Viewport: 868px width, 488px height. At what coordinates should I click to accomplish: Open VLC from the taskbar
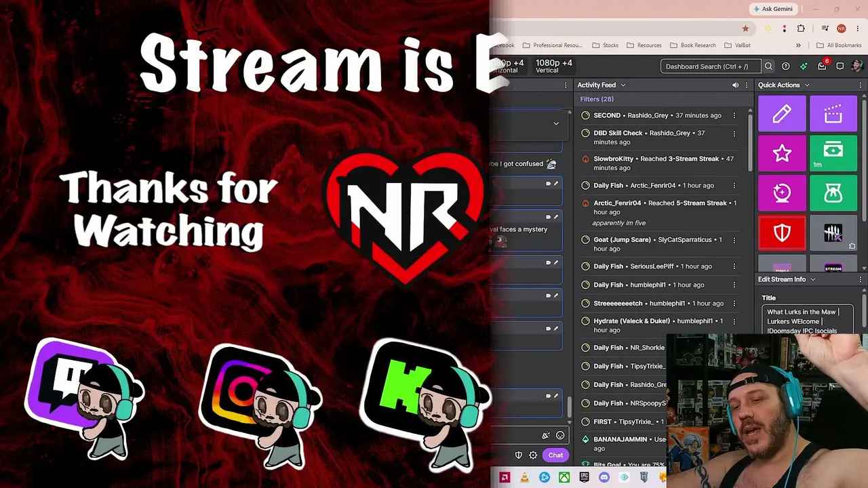point(524,478)
